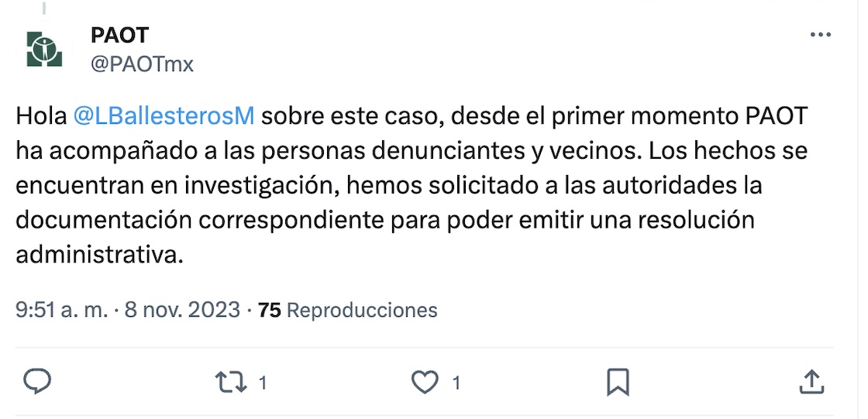Image resolution: width=868 pixels, height=419 pixels.
Task: Show the likes count number
Action: [x=456, y=383]
